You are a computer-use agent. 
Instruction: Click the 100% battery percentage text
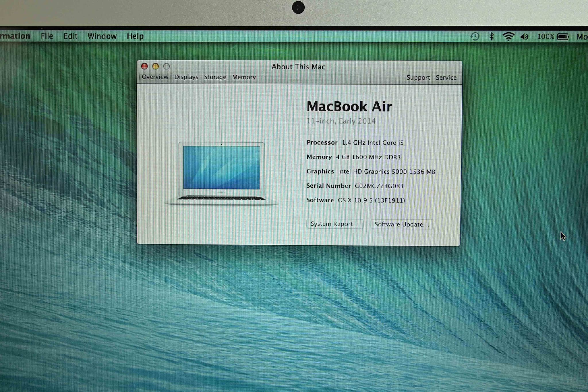pos(546,36)
